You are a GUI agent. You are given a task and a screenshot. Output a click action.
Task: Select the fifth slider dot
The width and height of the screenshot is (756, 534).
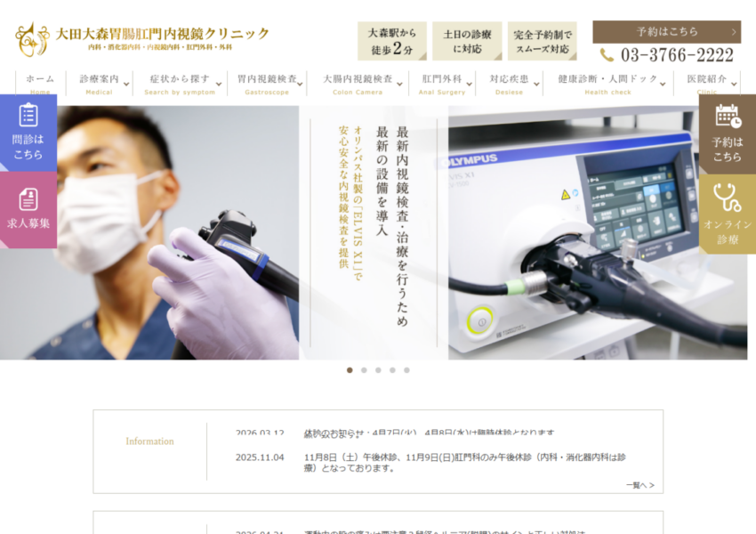[x=407, y=370]
